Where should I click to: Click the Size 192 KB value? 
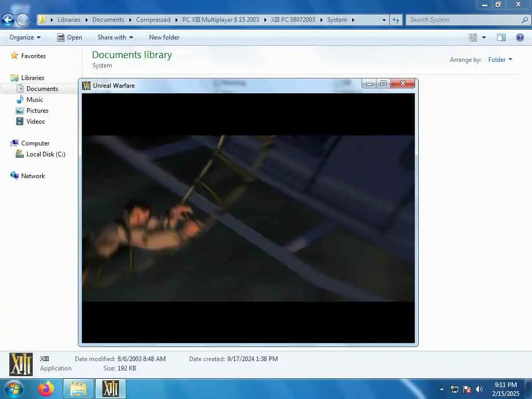coord(127,368)
